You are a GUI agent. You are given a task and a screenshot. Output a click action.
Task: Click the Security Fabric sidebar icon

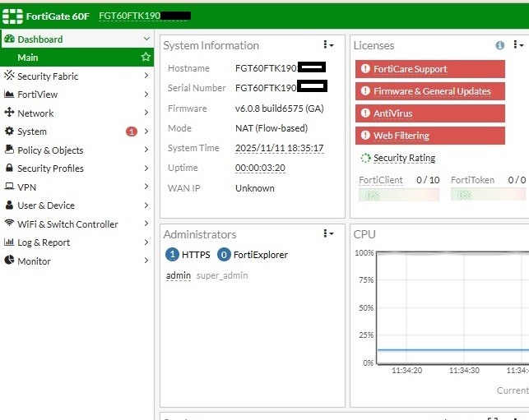click(x=9, y=75)
